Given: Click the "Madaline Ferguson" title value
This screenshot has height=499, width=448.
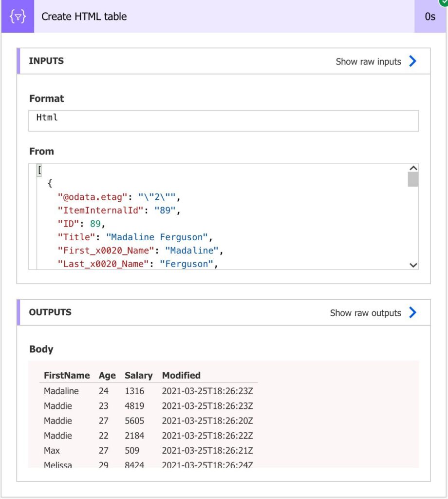Looking at the screenshot, I should pos(157,237).
